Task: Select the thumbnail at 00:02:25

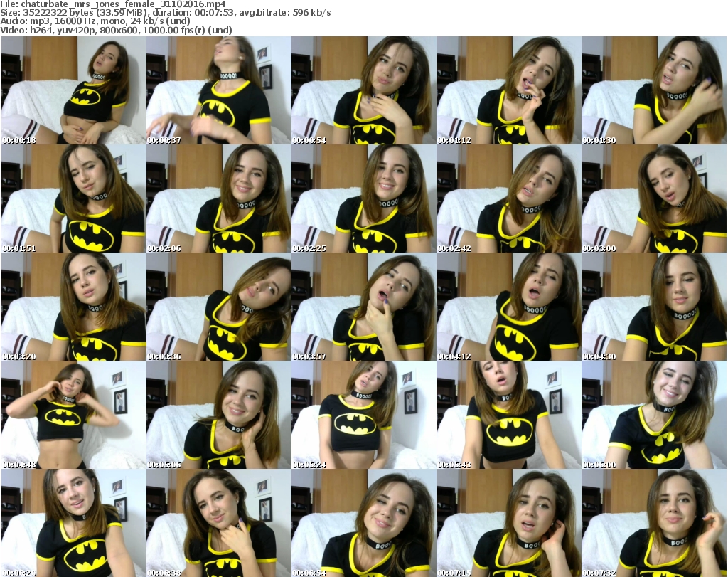Action: [x=363, y=198]
